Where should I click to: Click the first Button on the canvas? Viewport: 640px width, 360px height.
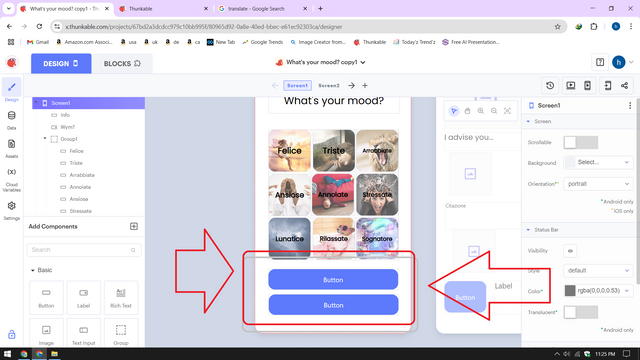(x=333, y=280)
